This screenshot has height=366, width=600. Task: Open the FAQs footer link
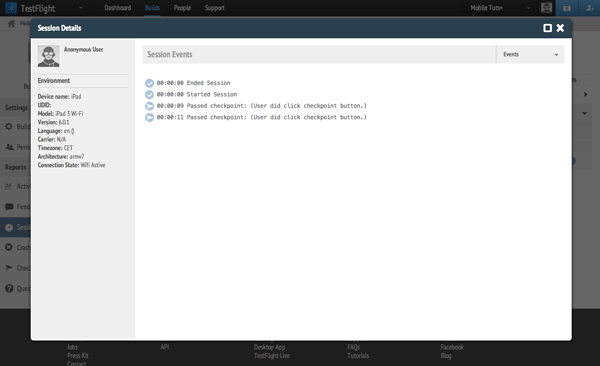click(x=354, y=347)
